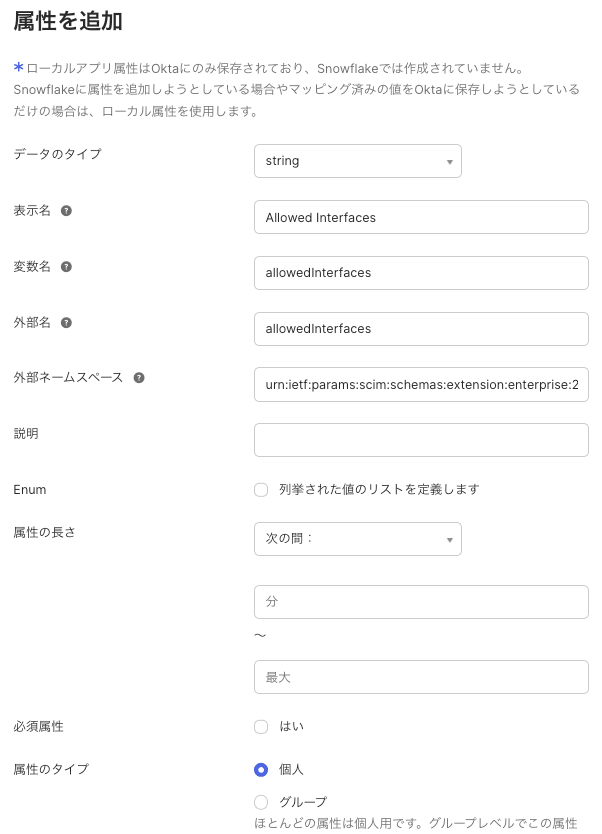Viewport: 602px width, 834px height.
Task: Click help icon beside 外部ネームスペース
Action: (x=139, y=378)
